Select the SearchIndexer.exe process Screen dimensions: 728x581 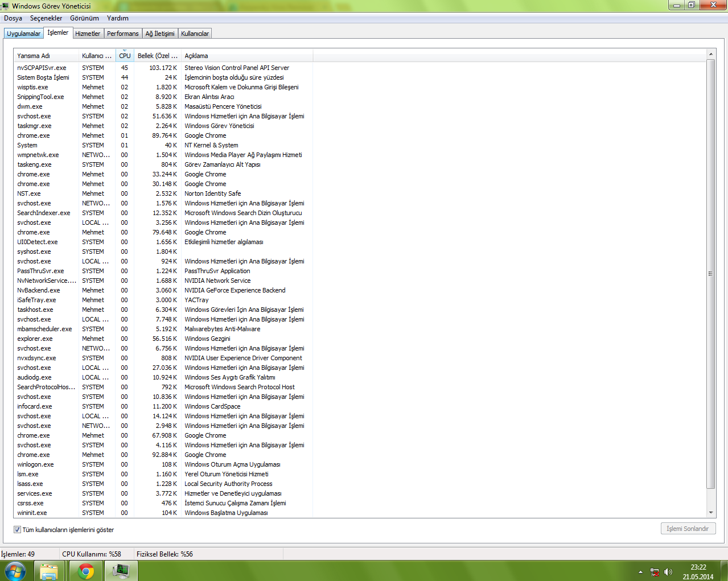click(x=163, y=213)
